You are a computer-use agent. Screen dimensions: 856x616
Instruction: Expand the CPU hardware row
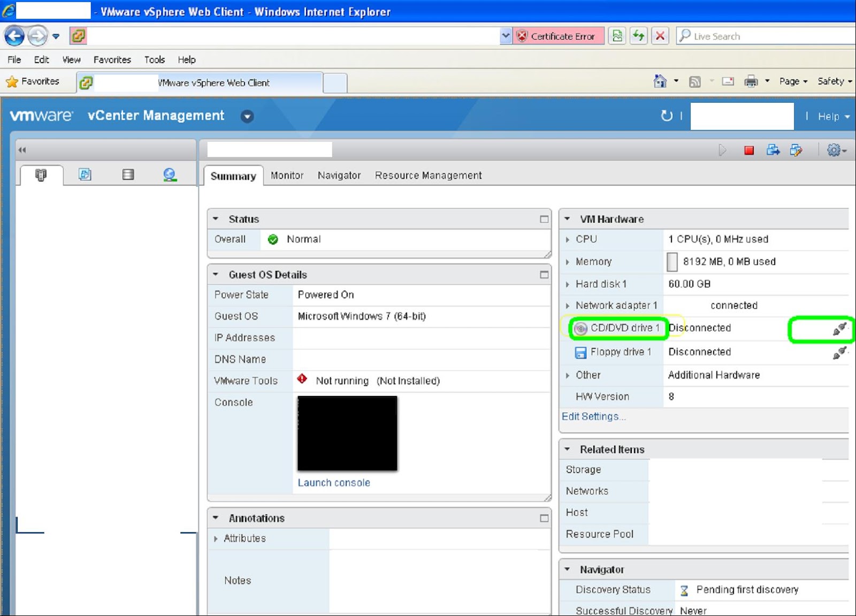(569, 239)
